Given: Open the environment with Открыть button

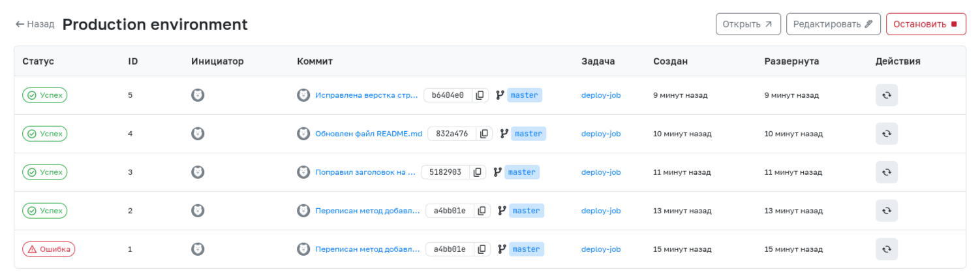Looking at the screenshot, I should 748,24.
